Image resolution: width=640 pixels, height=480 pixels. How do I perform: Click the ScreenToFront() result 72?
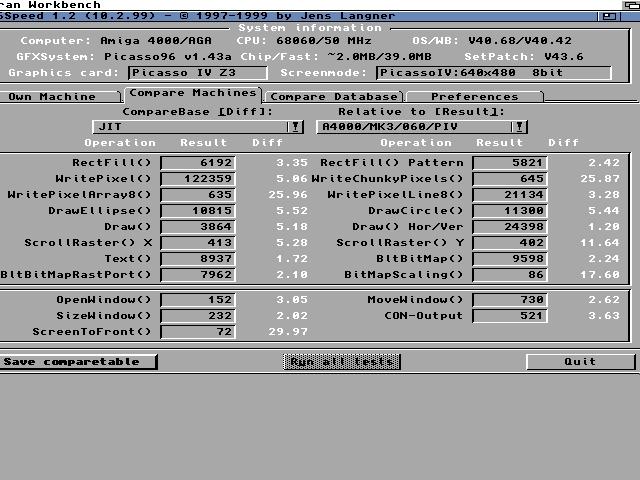tap(198, 332)
